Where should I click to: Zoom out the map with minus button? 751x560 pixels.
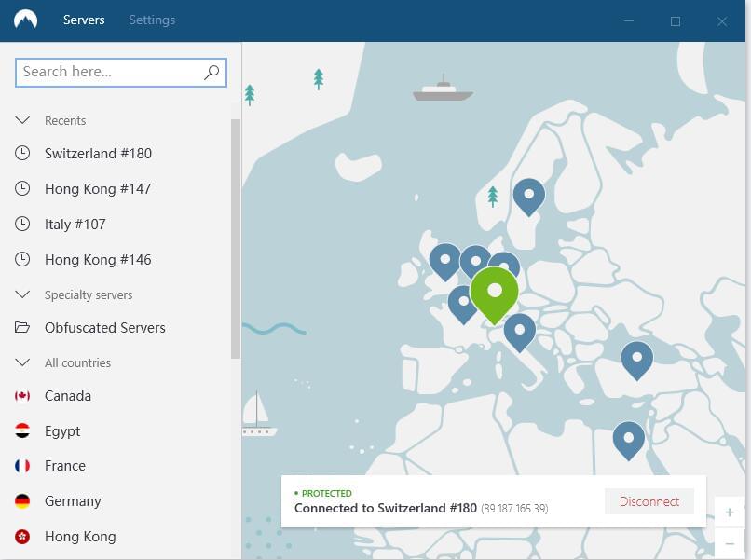click(x=730, y=543)
